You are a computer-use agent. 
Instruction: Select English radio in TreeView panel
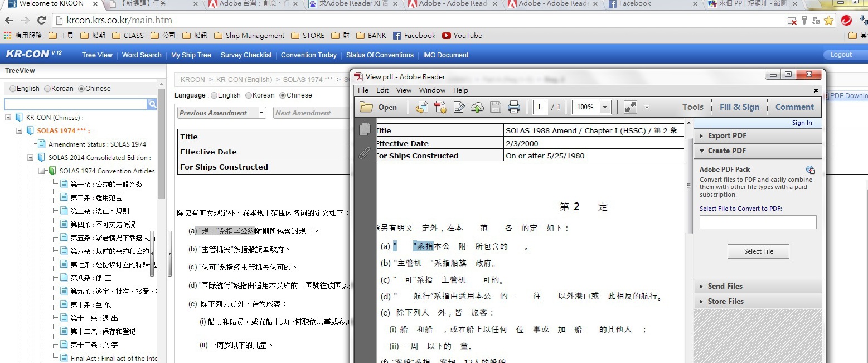pos(13,89)
